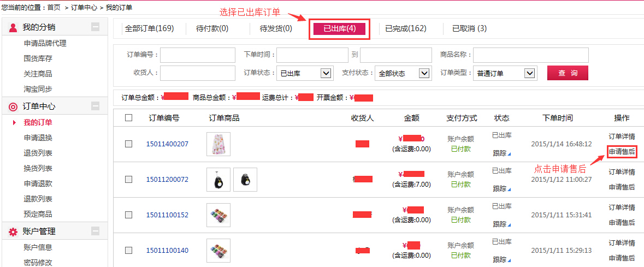The height and width of the screenshot is (267, 644).
Task: Switch to the 已完成(162) tab
Action: [x=405, y=28]
